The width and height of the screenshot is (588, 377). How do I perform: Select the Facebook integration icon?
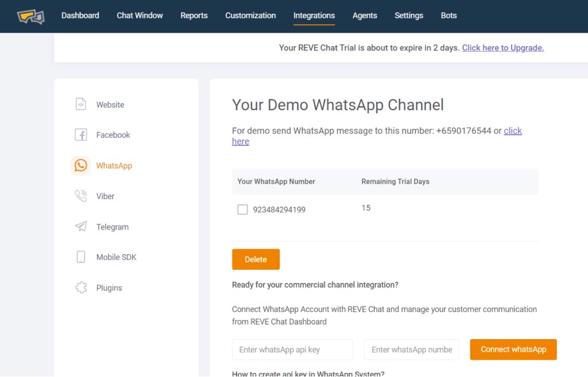(x=80, y=134)
